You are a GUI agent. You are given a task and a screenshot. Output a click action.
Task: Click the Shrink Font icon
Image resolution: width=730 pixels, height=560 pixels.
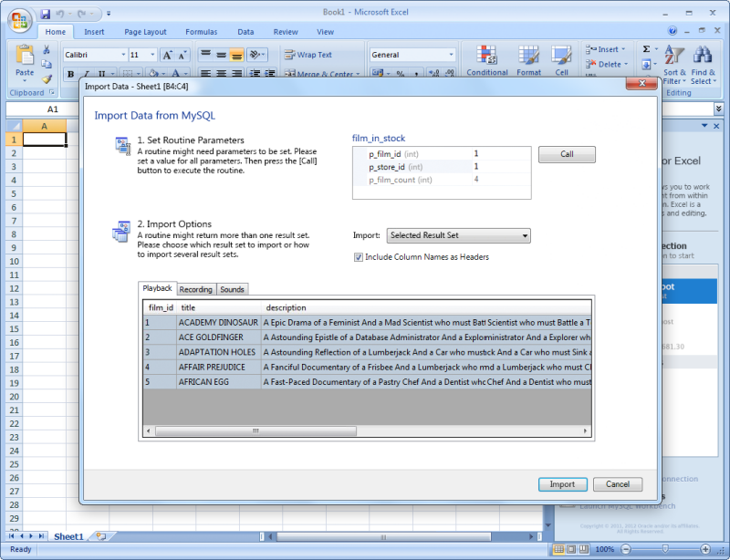pyautogui.click(x=182, y=55)
